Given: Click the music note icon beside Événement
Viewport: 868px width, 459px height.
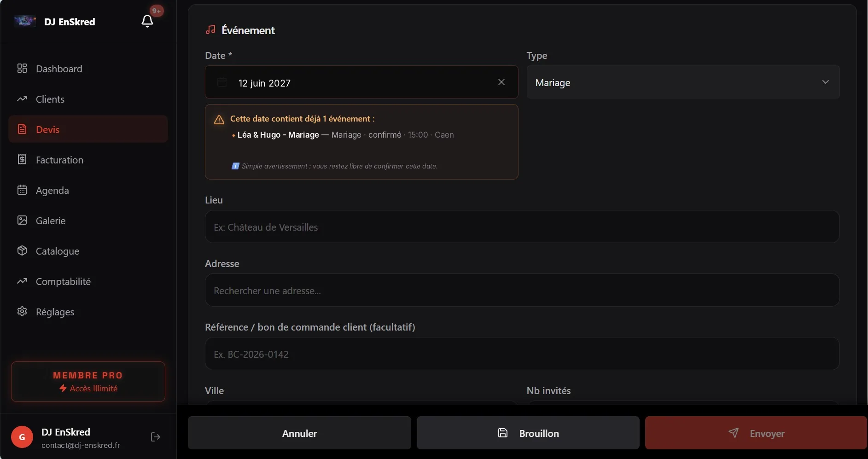Looking at the screenshot, I should 210,30.
